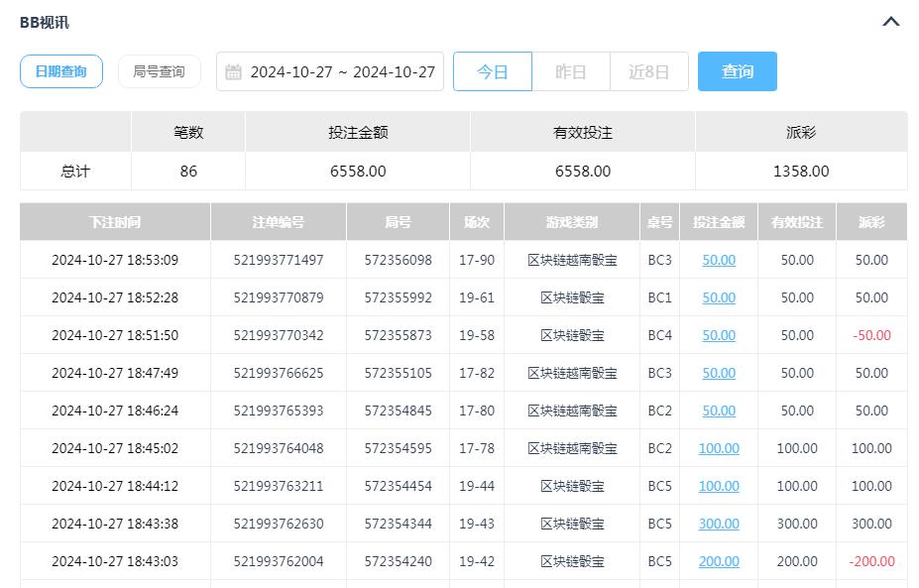Image resolution: width=919 pixels, height=588 pixels.
Task: Click the 注单编号 column header
Action: tap(278, 221)
